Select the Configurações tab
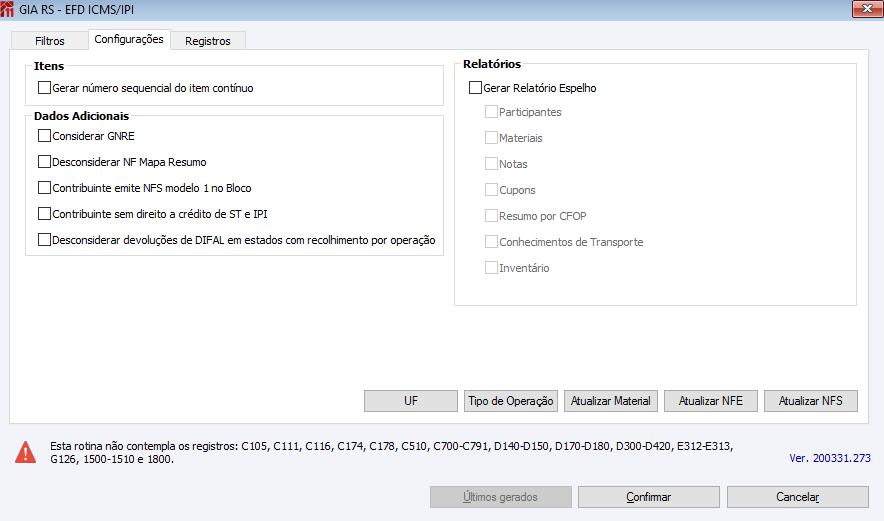This screenshot has height=521, width=884. pos(129,40)
